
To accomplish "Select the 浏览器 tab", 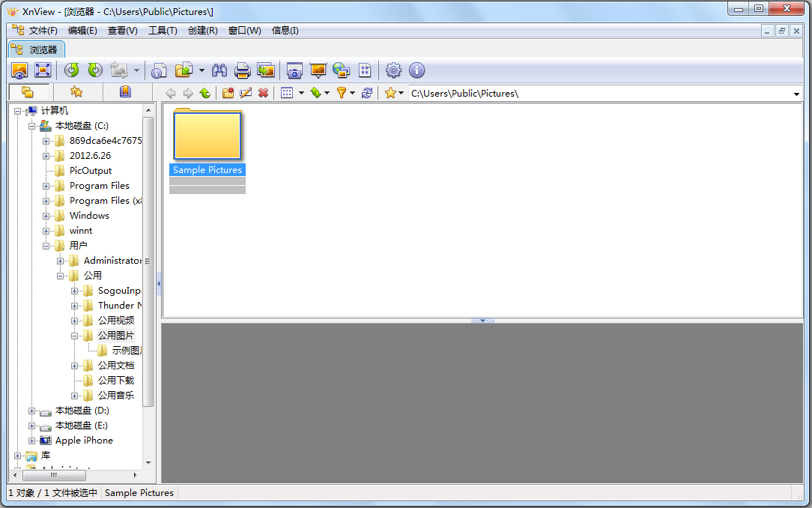I will coord(36,49).
